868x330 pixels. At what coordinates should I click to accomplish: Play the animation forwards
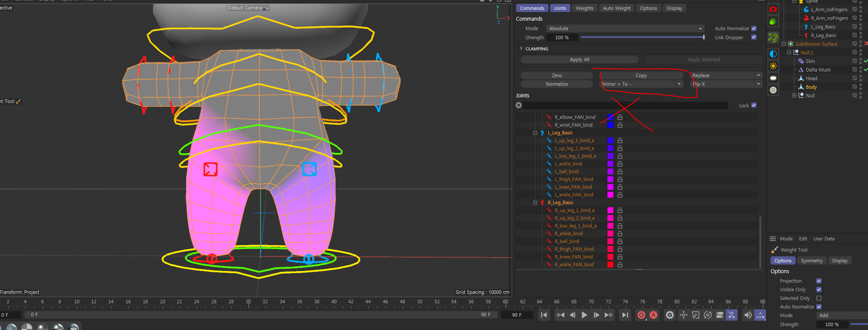(585, 315)
